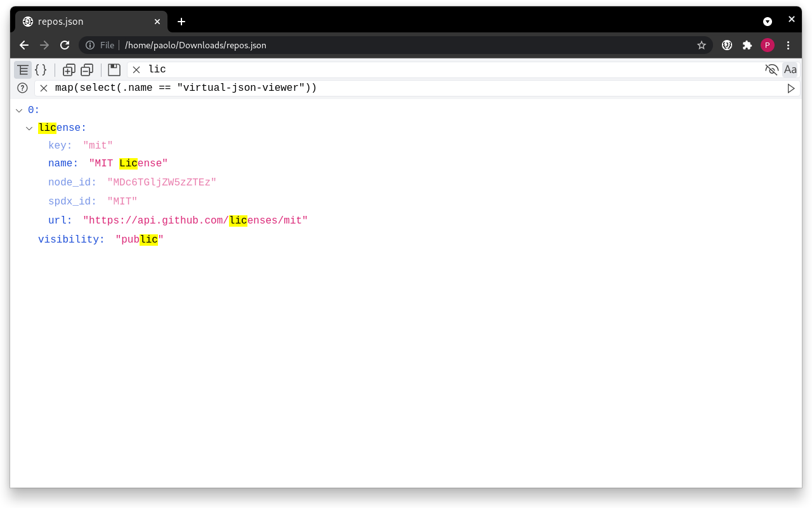Click the browser reload button
The height and width of the screenshot is (508, 812).
[65, 45]
